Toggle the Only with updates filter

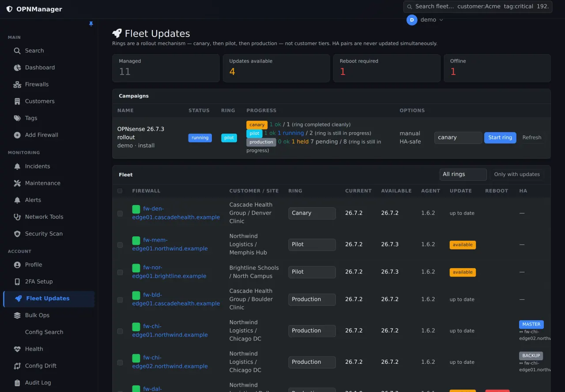517,175
